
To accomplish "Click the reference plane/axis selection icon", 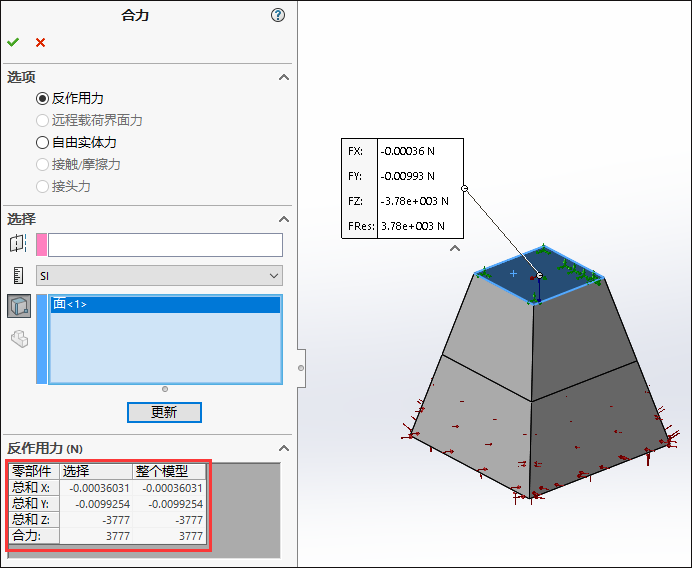I will pos(18,243).
